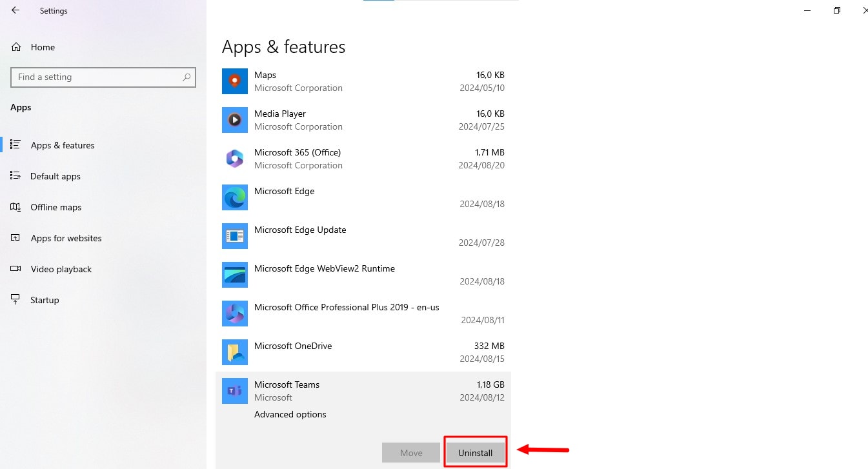Select Maps in the app list
The image size is (868, 469).
(363, 81)
